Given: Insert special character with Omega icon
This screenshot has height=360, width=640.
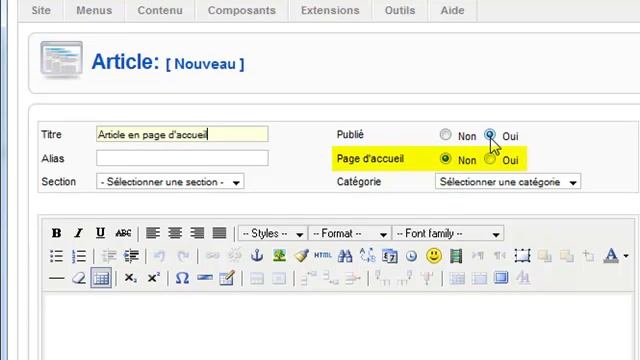Looking at the screenshot, I should pos(182,278).
